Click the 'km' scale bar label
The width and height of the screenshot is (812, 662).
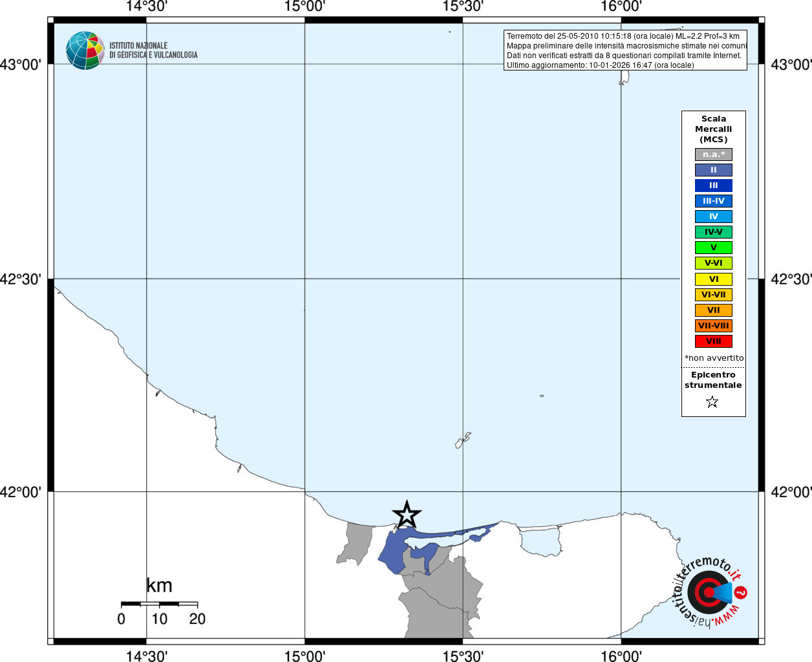(159, 586)
